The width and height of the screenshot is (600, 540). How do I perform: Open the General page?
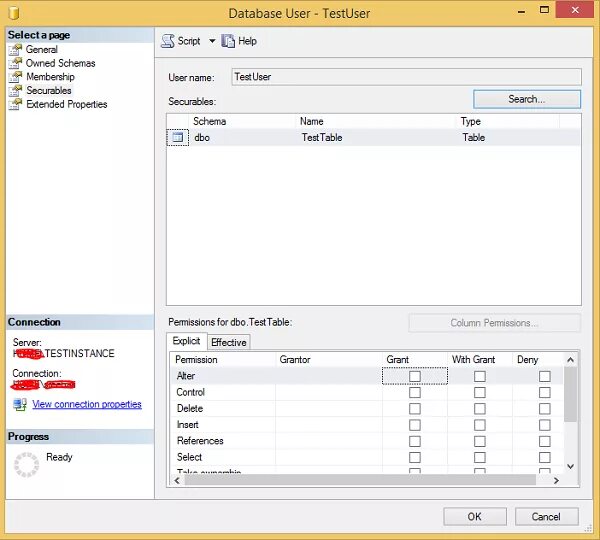(42, 49)
